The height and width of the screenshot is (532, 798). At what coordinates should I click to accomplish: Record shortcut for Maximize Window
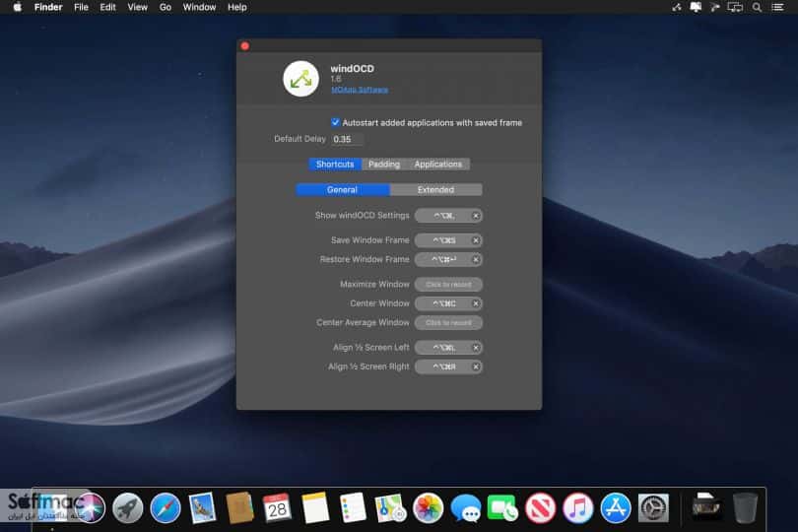click(448, 284)
